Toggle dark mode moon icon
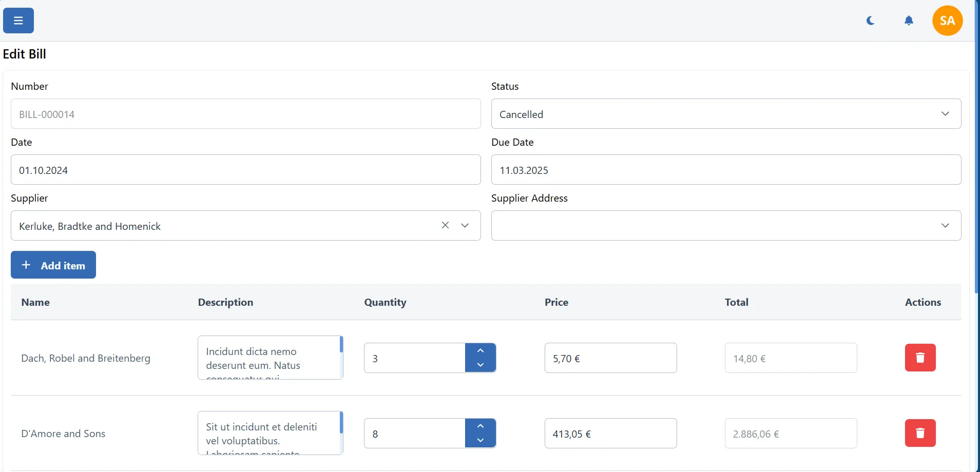980x472 pixels. (871, 21)
